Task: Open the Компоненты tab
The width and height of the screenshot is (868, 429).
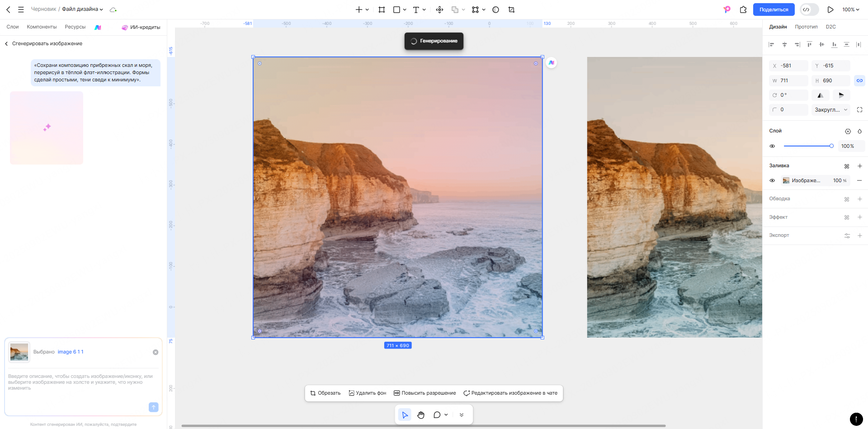Action: tap(42, 27)
